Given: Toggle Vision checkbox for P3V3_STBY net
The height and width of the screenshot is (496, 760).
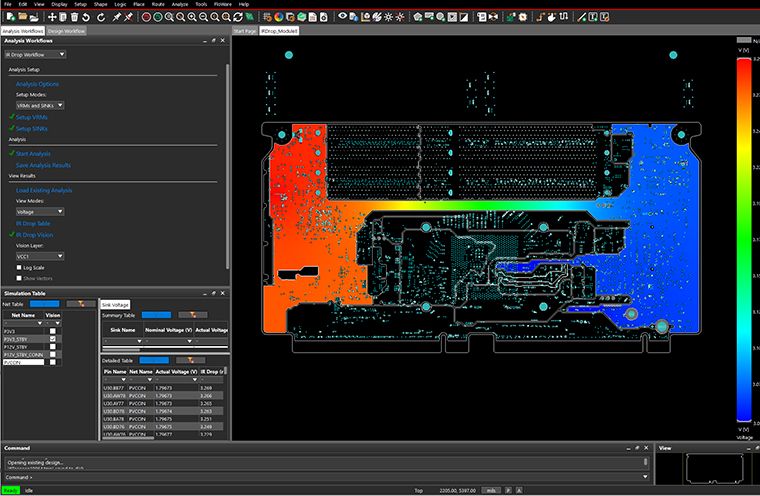Looking at the screenshot, I should [53, 338].
